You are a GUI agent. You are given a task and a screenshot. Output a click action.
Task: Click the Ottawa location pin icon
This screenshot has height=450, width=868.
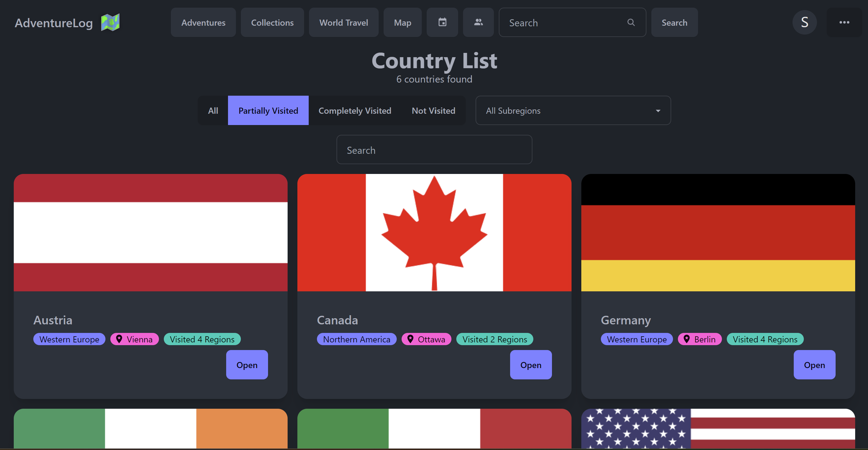(x=410, y=339)
